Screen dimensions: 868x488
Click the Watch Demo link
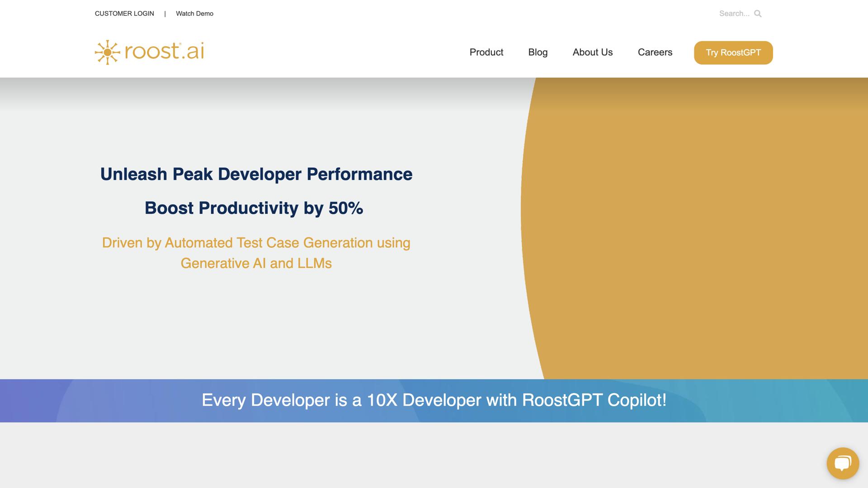click(194, 14)
